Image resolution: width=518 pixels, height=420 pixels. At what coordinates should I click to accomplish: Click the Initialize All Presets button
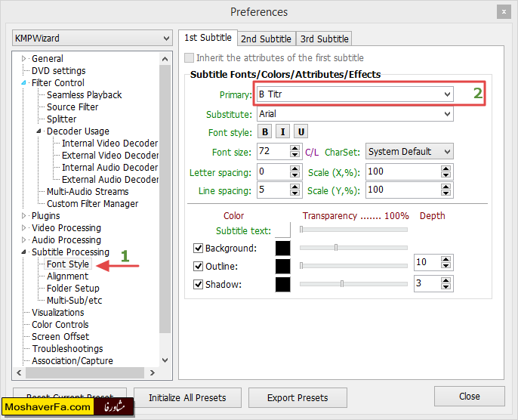pos(187,397)
